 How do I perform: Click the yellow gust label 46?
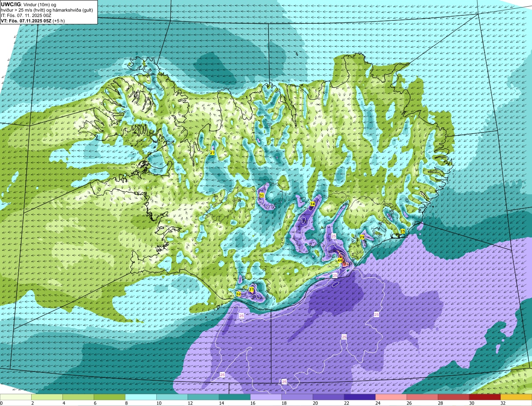click(x=340, y=260)
